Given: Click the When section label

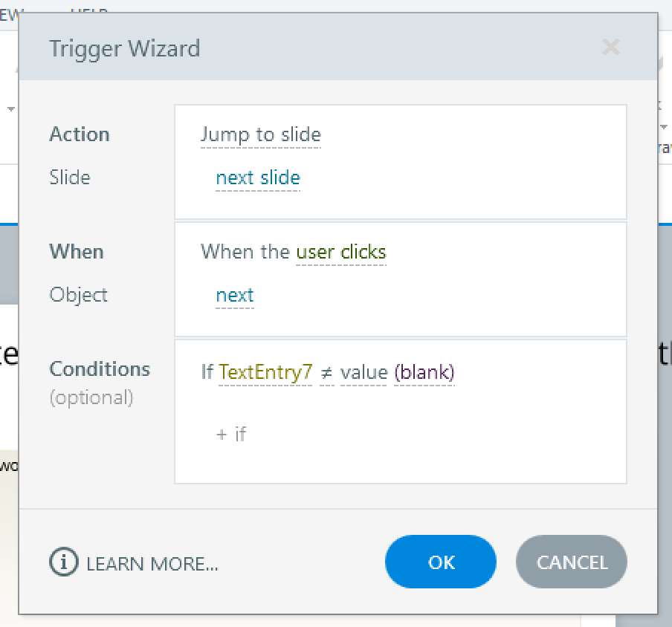Looking at the screenshot, I should [x=76, y=252].
